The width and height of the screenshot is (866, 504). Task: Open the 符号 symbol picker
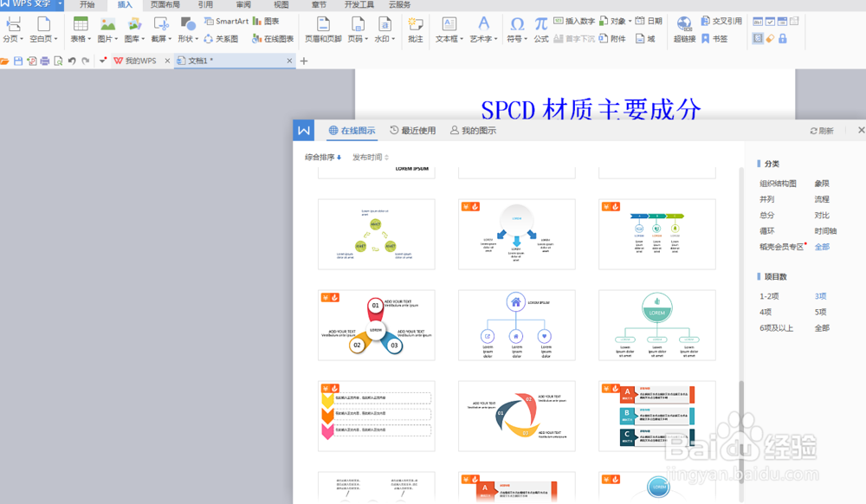click(517, 29)
